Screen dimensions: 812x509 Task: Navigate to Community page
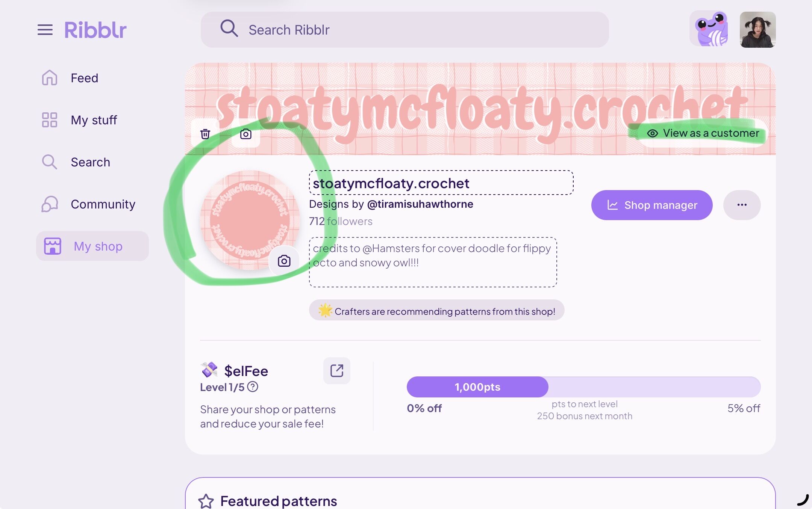click(x=103, y=204)
